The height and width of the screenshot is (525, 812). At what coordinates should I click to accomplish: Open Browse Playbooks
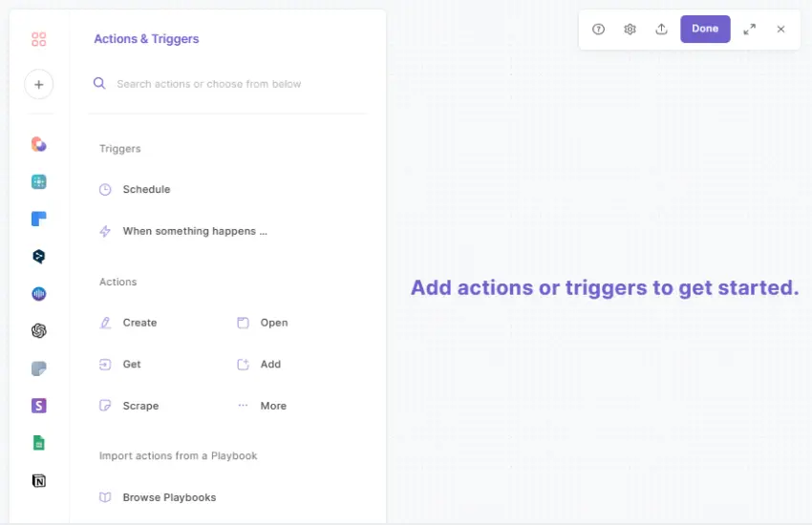click(x=158, y=497)
